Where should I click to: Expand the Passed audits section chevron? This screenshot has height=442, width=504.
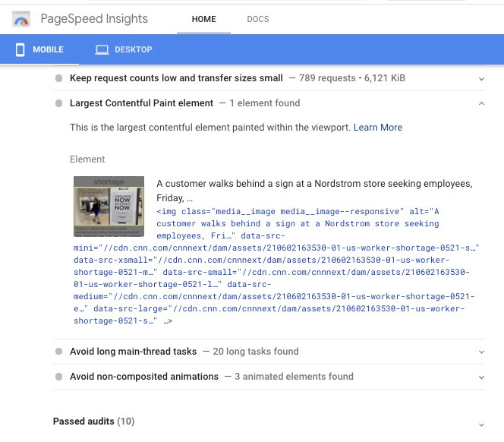point(481,425)
